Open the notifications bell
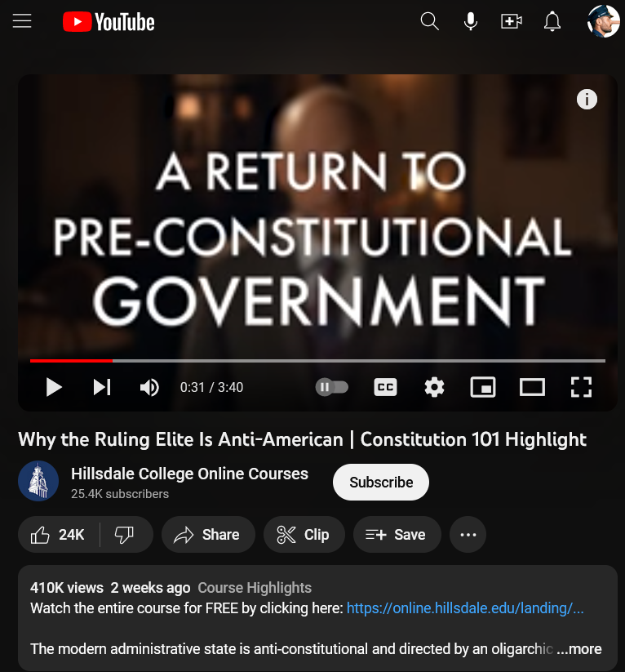Viewport: 625px width, 672px height. coord(552,21)
